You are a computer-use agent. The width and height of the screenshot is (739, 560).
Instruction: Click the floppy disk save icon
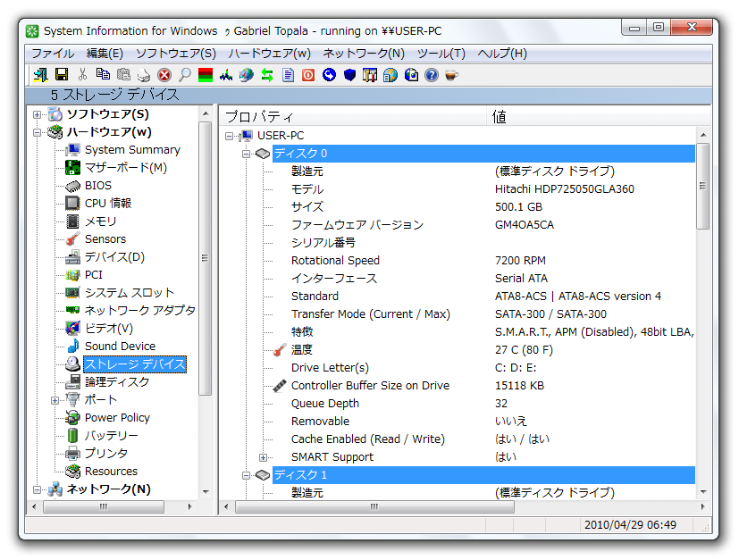62,74
